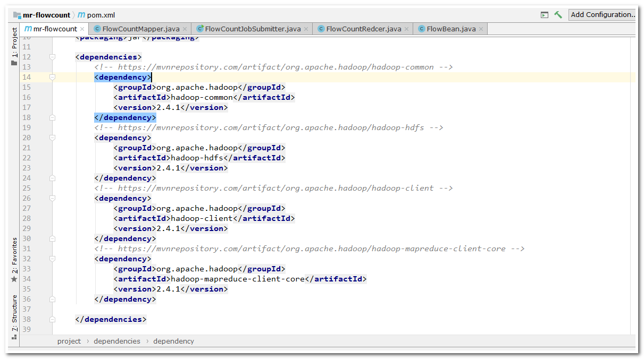Open the 7: Structure tool window
The image size is (644, 359).
coord(14,317)
